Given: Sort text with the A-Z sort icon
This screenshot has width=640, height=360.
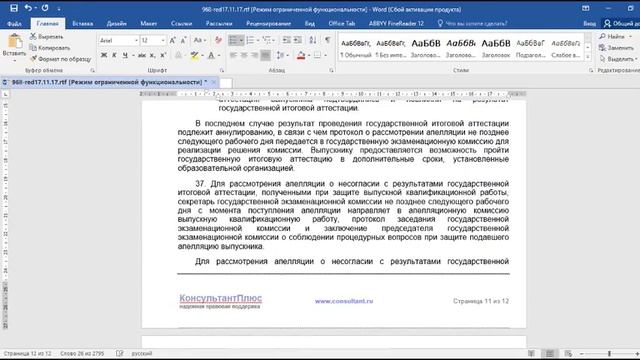Looking at the screenshot, I should [x=313, y=40].
